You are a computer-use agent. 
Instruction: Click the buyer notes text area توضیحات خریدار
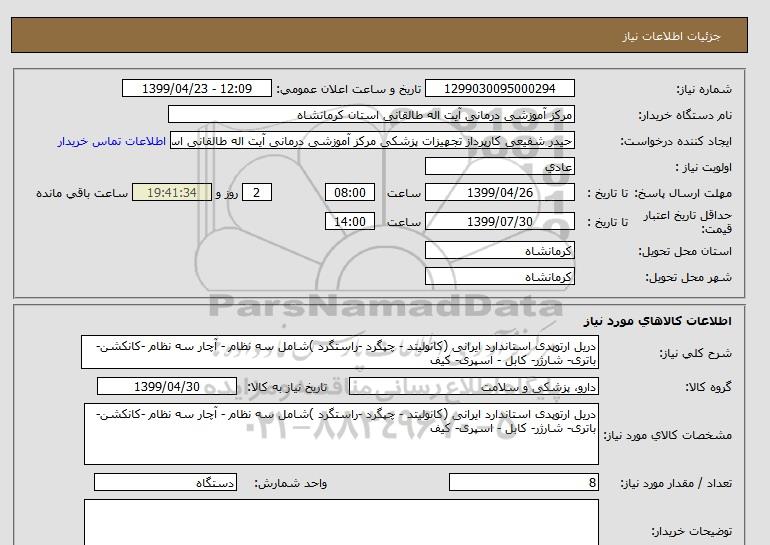(341, 522)
